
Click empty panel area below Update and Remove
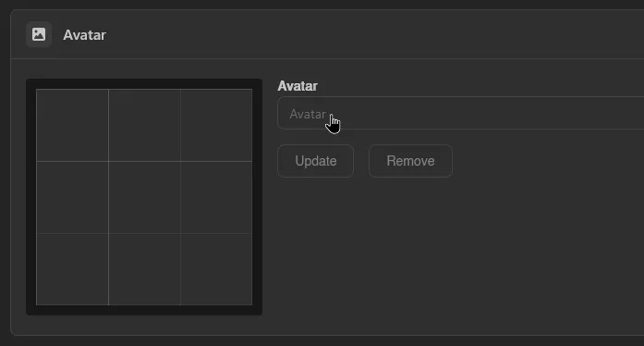(452, 255)
